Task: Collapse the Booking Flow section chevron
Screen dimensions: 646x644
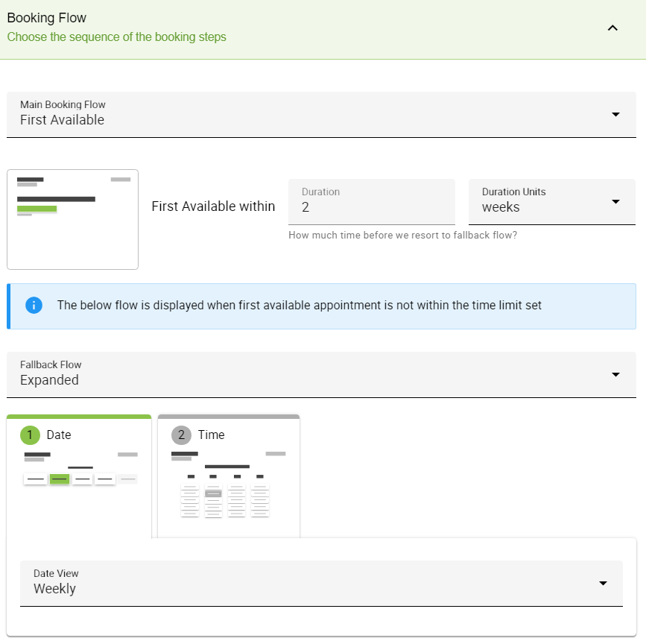Action: [612, 28]
